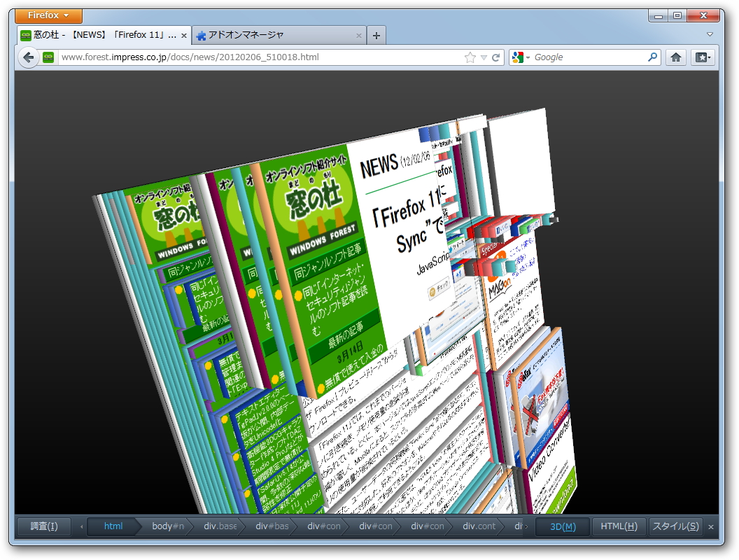Toggle the 3D(M) view button
The image size is (739, 560).
(x=563, y=526)
